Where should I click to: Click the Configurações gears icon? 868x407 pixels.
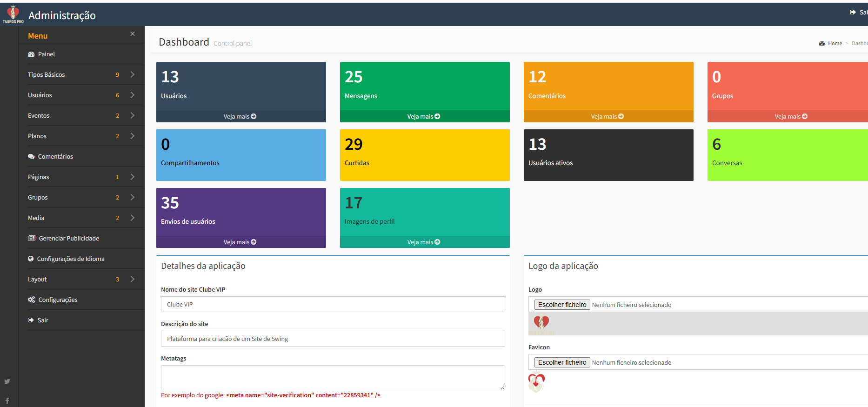(32, 300)
